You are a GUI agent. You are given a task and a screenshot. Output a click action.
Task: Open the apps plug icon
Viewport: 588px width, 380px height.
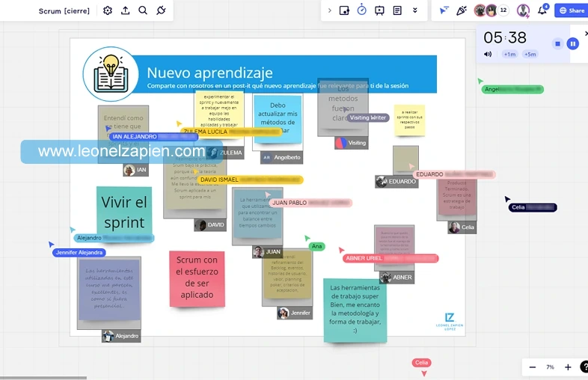[x=161, y=10]
